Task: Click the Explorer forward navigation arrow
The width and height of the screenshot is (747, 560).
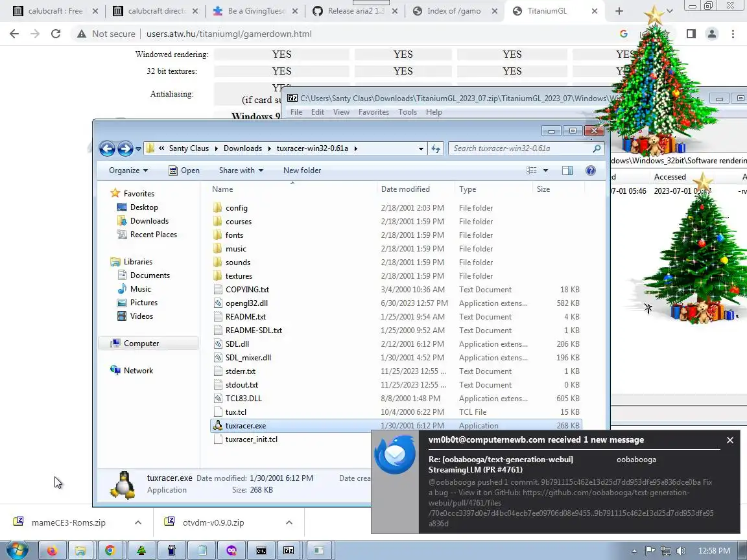Action: pyautogui.click(x=125, y=148)
